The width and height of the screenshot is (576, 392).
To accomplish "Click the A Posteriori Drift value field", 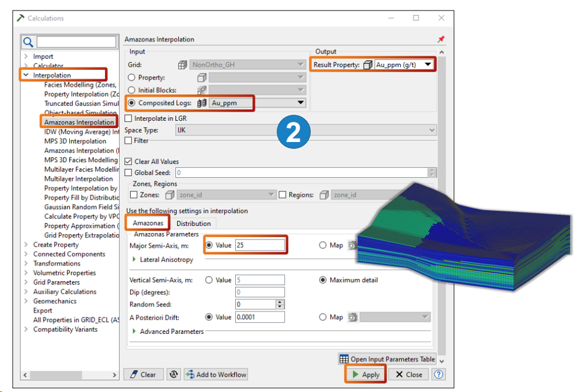I will pyautogui.click(x=260, y=317).
